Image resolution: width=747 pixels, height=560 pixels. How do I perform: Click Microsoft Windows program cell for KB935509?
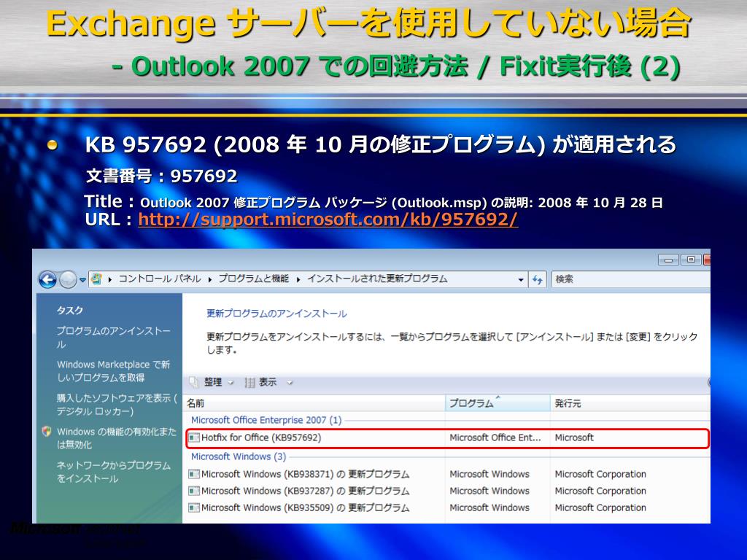[x=489, y=507]
